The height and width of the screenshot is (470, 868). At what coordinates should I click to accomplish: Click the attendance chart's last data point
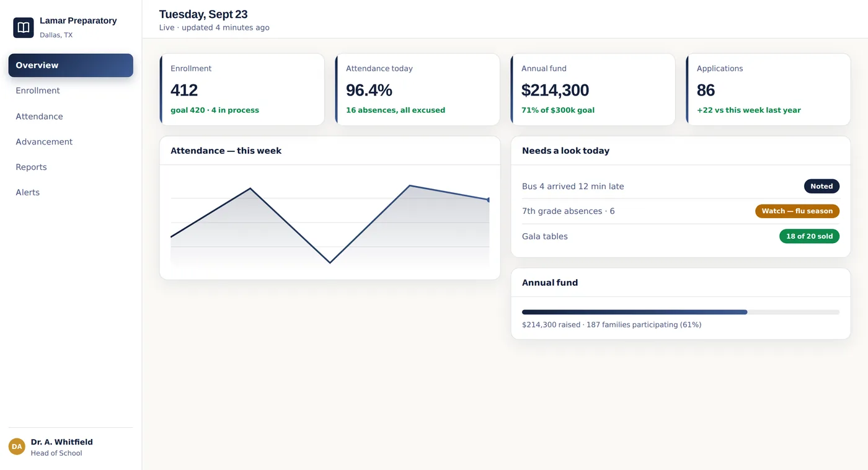489,200
